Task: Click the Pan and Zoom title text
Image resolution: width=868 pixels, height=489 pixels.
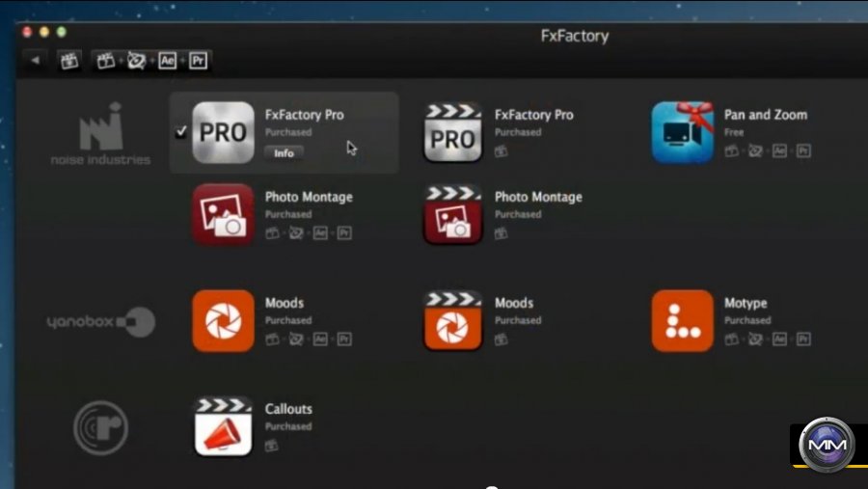Action: click(766, 115)
